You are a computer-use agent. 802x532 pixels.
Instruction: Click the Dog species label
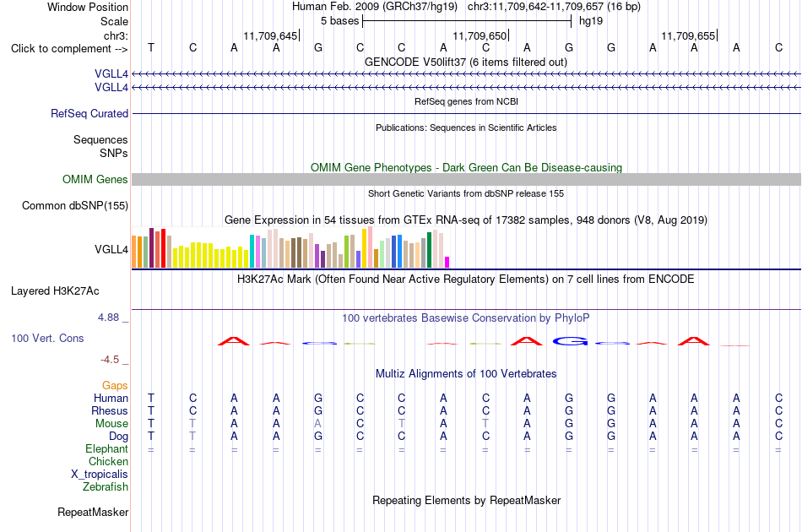point(118,437)
